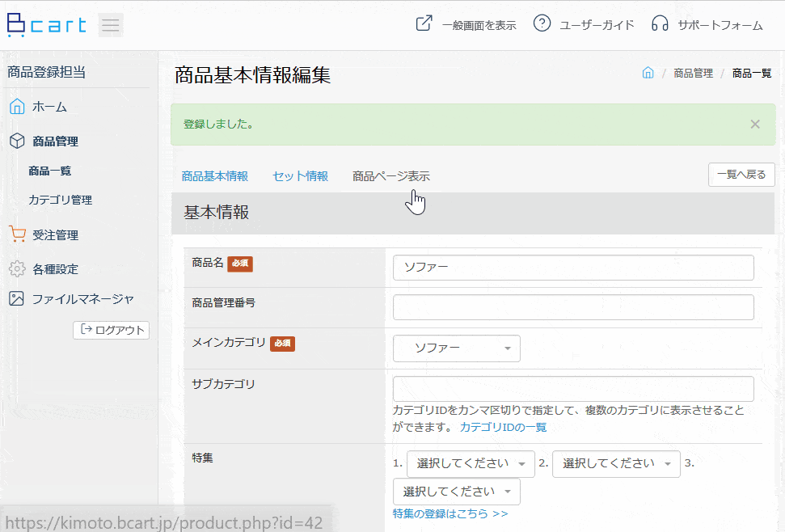Click the 商品名 input field

573,268
